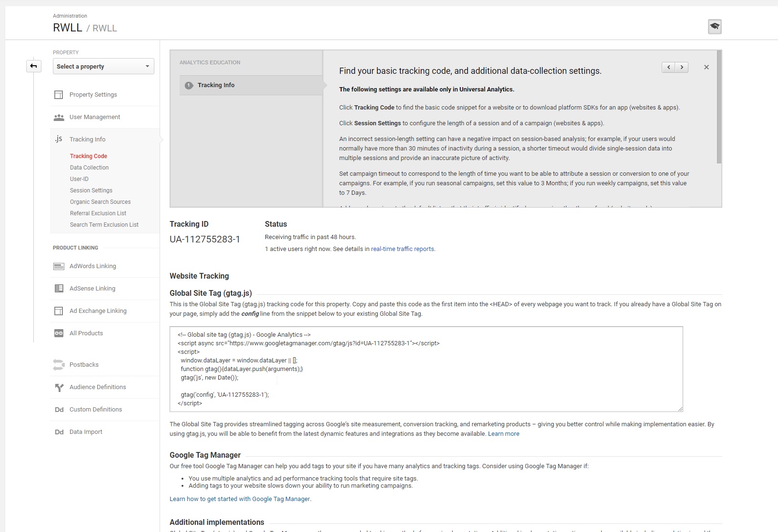Select Tracking Code submenu item

[89, 156]
